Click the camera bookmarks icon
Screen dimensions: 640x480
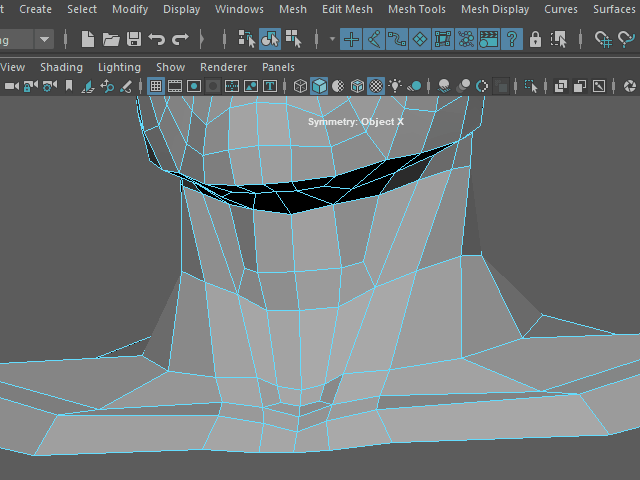coord(69,86)
